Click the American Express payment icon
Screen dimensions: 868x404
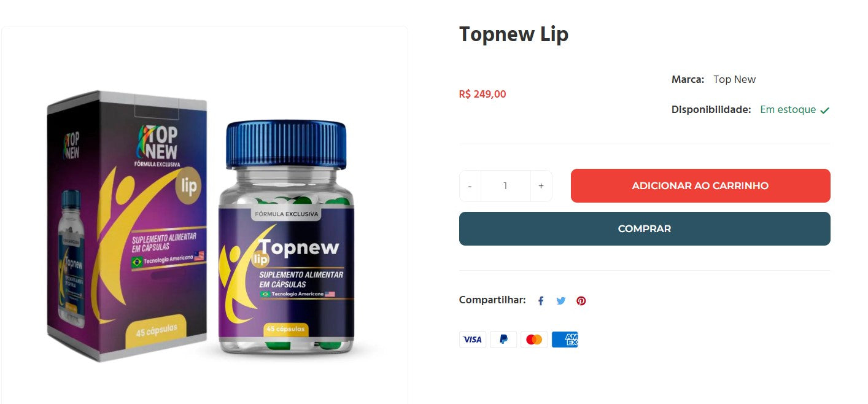(565, 340)
